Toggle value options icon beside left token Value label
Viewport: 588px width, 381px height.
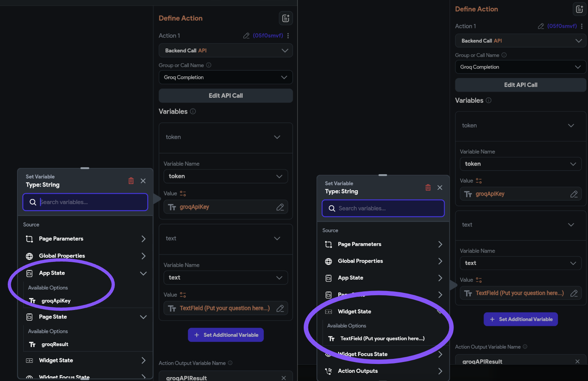pyautogui.click(x=183, y=194)
